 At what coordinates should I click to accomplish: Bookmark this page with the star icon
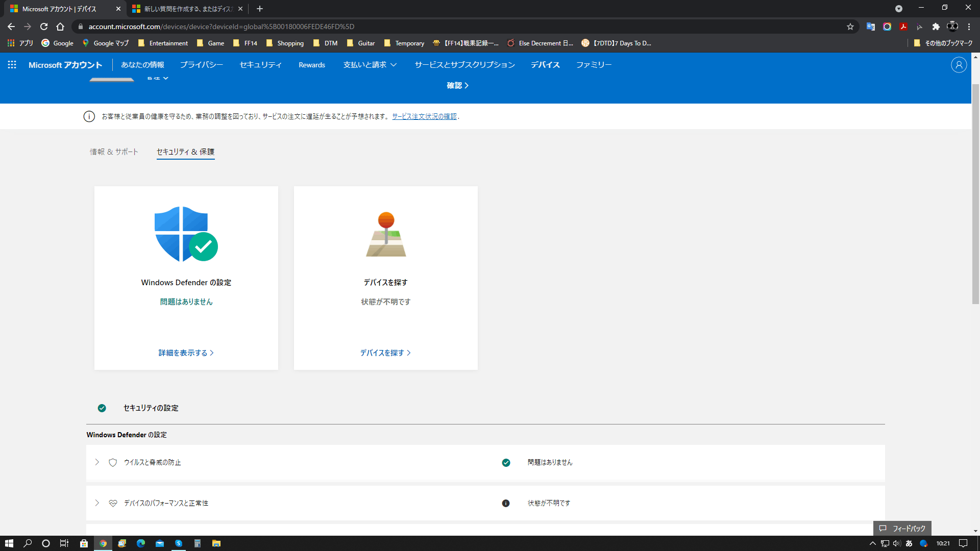pyautogui.click(x=850, y=27)
